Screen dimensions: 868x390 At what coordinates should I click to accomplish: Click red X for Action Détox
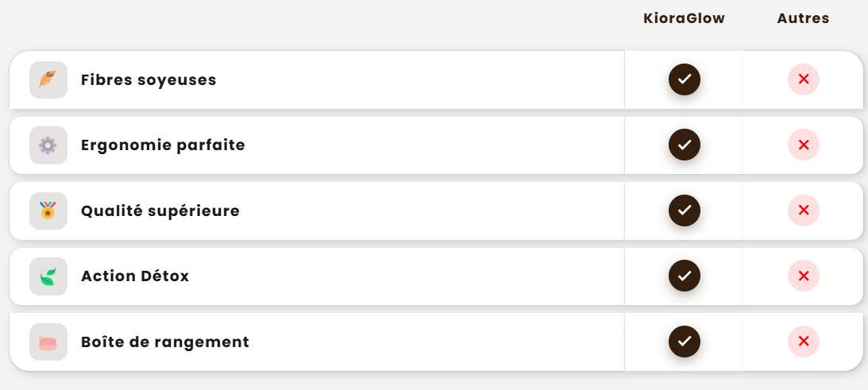[803, 276]
